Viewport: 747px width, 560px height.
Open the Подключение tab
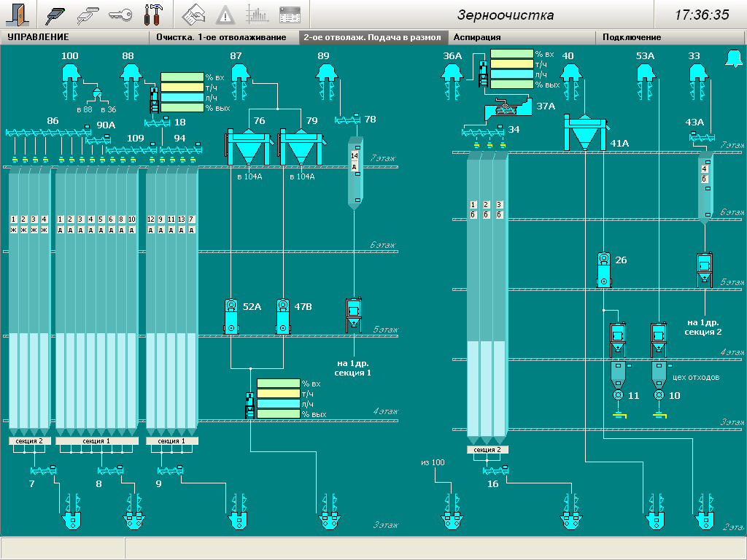[x=632, y=37]
